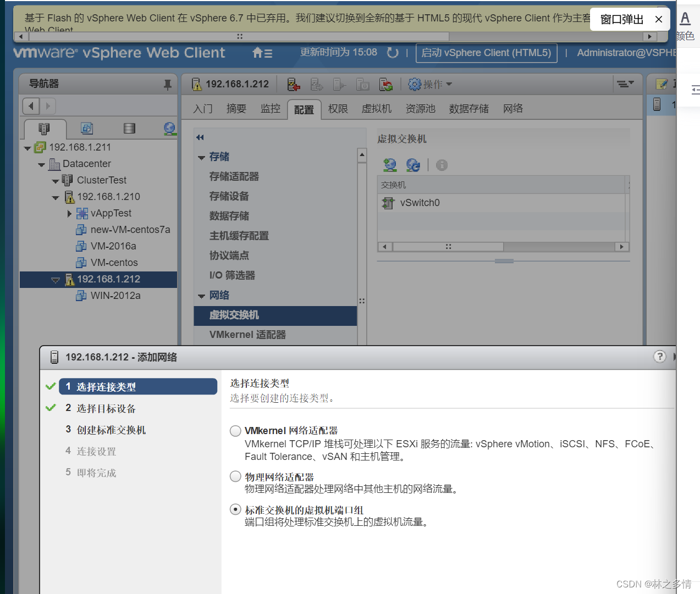Go to wizard step 2 select target device
This screenshot has width=700, height=594.
tap(101, 408)
